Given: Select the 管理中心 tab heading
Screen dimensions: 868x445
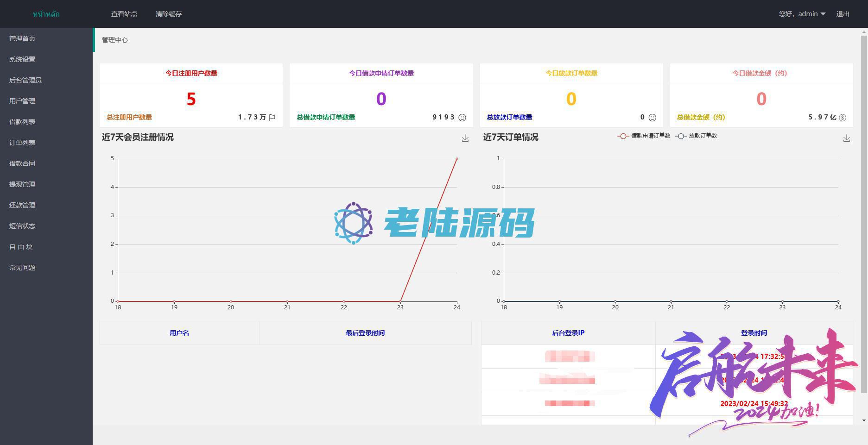Looking at the screenshot, I should (115, 40).
